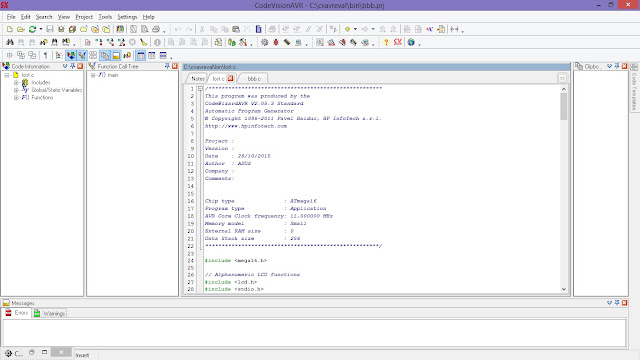The height and width of the screenshot is (360, 640).
Task: Click the red bug Debugger icon
Action: [276, 42]
